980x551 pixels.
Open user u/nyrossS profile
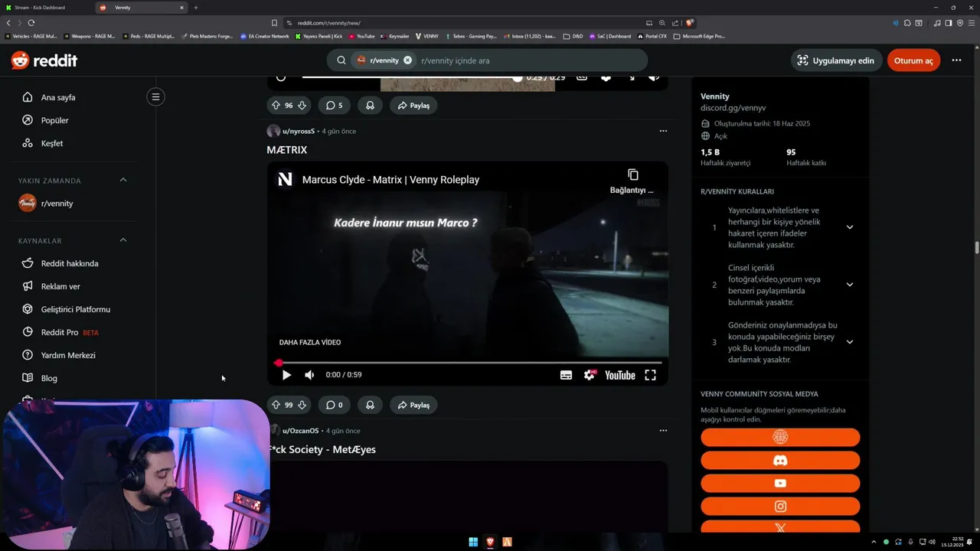[x=298, y=131]
